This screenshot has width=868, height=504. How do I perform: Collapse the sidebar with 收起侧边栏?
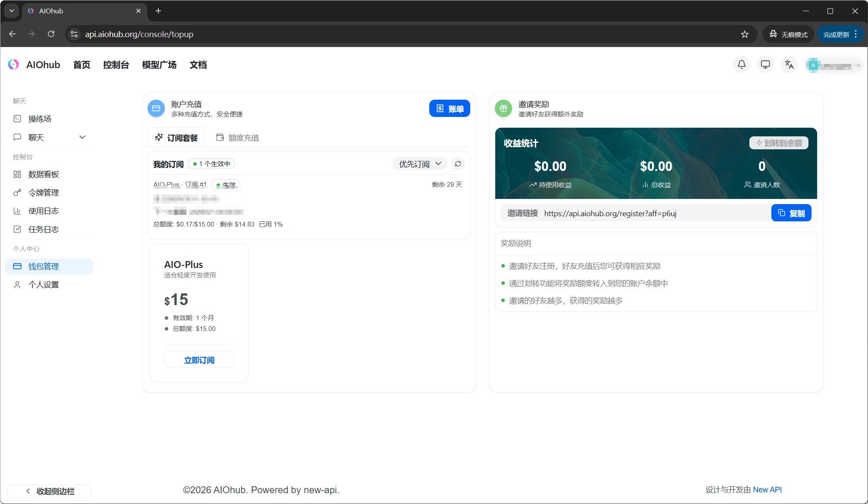tap(49, 491)
